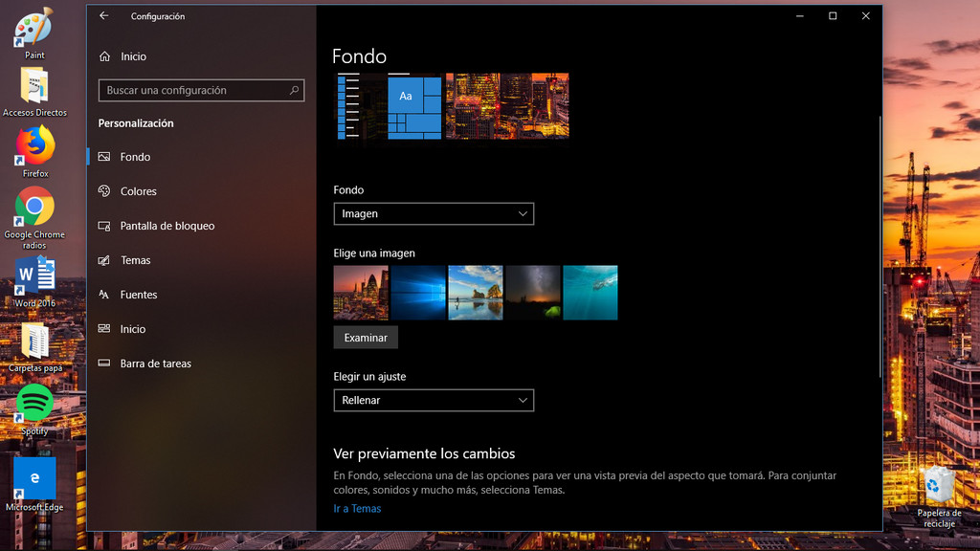
Task: Select the Barra de tareas icon
Action: [x=105, y=363]
